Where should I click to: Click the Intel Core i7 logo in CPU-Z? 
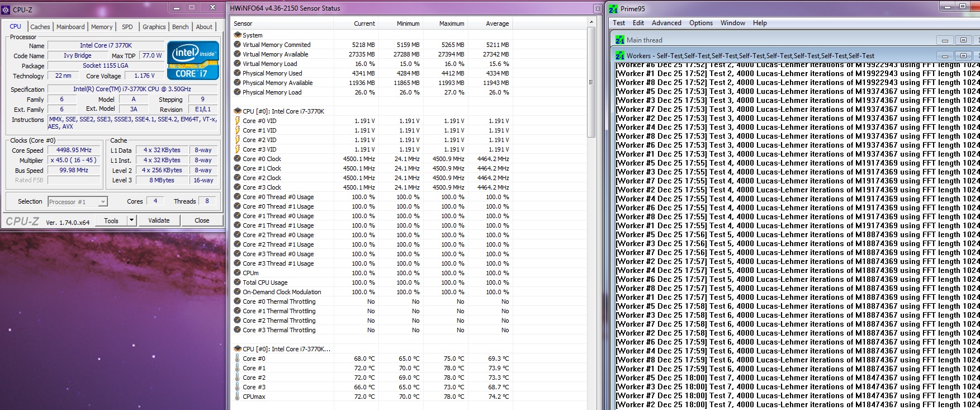(193, 60)
